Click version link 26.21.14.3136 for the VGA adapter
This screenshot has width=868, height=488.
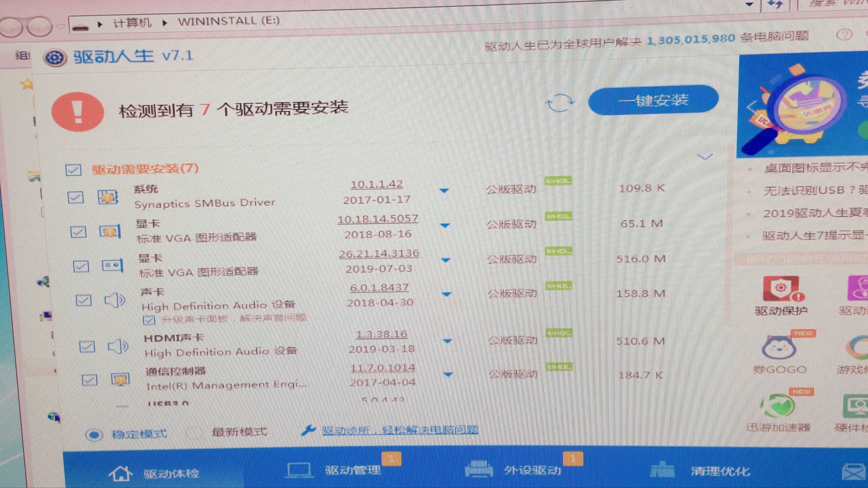tap(379, 253)
